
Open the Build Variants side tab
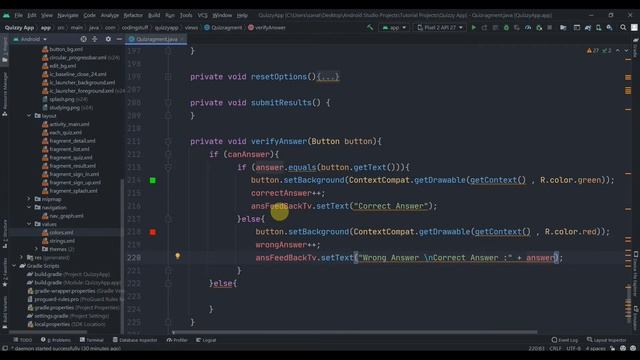(x=4, y=312)
